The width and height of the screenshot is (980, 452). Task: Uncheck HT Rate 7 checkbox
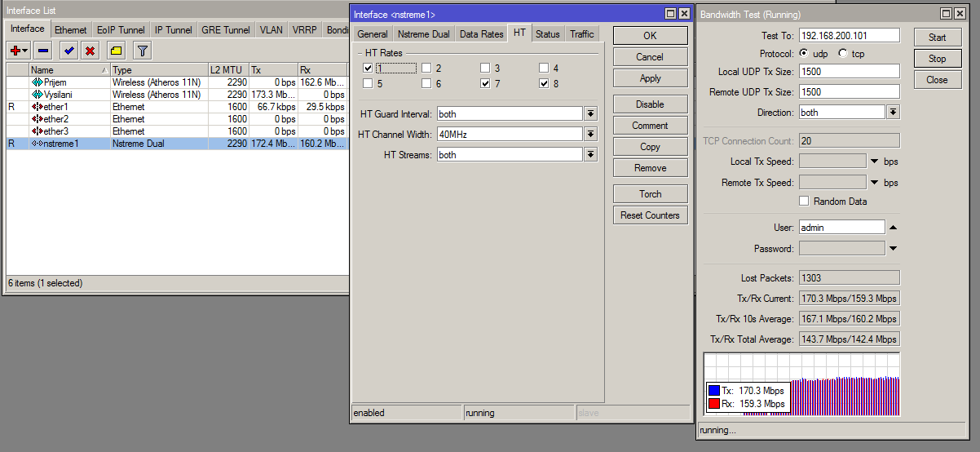[486, 84]
